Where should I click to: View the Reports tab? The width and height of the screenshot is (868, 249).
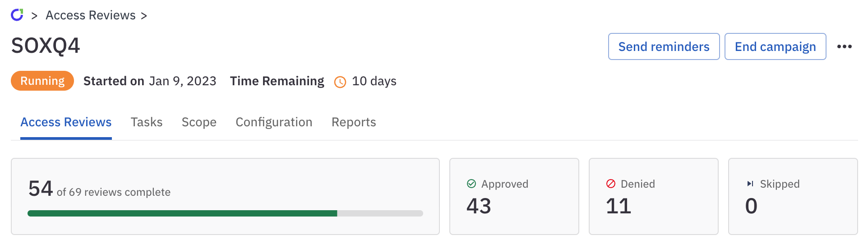pos(354,122)
